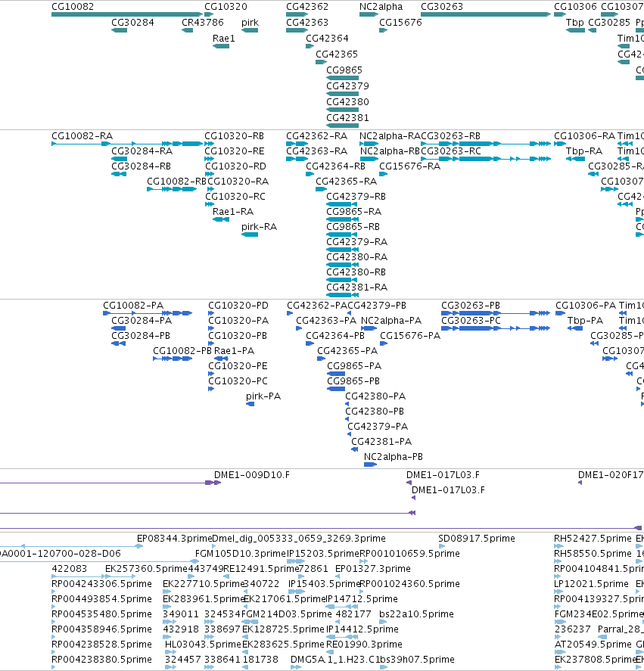Image resolution: width=644 pixels, height=671 pixels.
Task: Click the CG10306-RA transcript label
Action: point(584,136)
